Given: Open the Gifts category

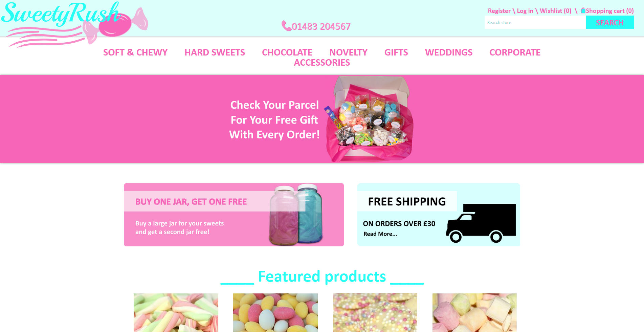Looking at the screenshot, I should click(x=396, y=52).
